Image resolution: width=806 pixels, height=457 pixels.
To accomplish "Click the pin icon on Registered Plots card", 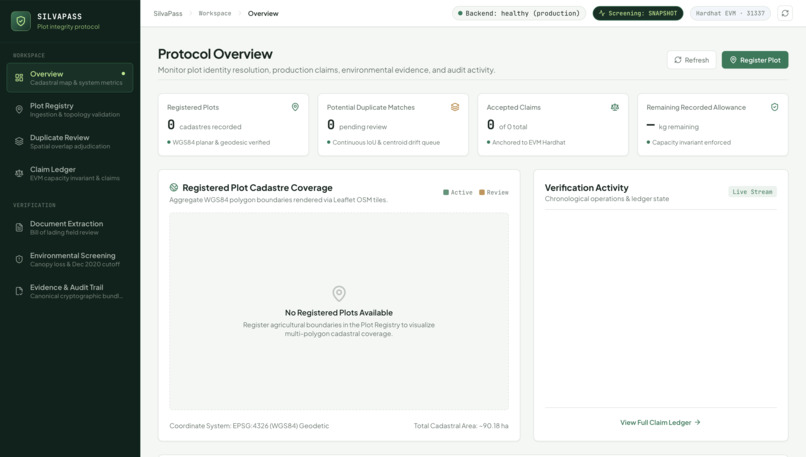I will pyautogui.click(x=295, y=107).
